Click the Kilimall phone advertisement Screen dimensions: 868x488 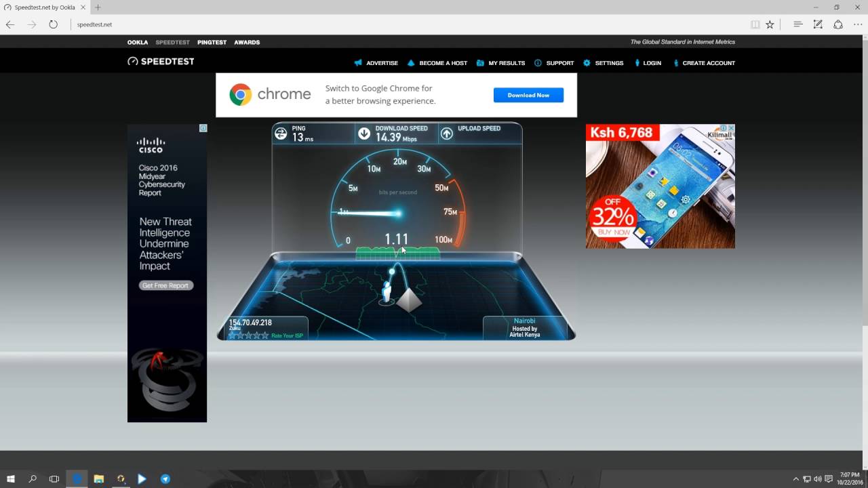point(660,186)
